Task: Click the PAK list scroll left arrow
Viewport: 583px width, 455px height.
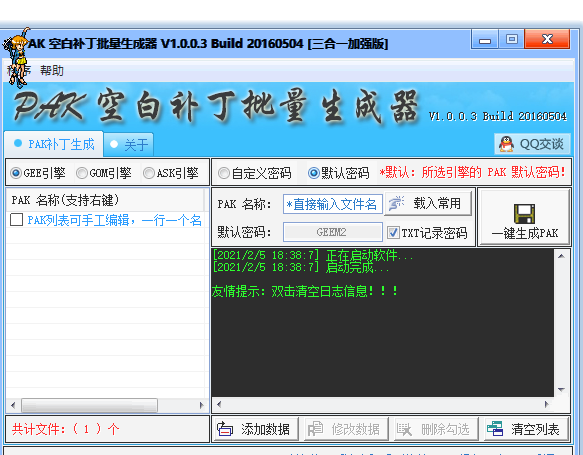Action: pyautogui.click(x=13, y=405)
